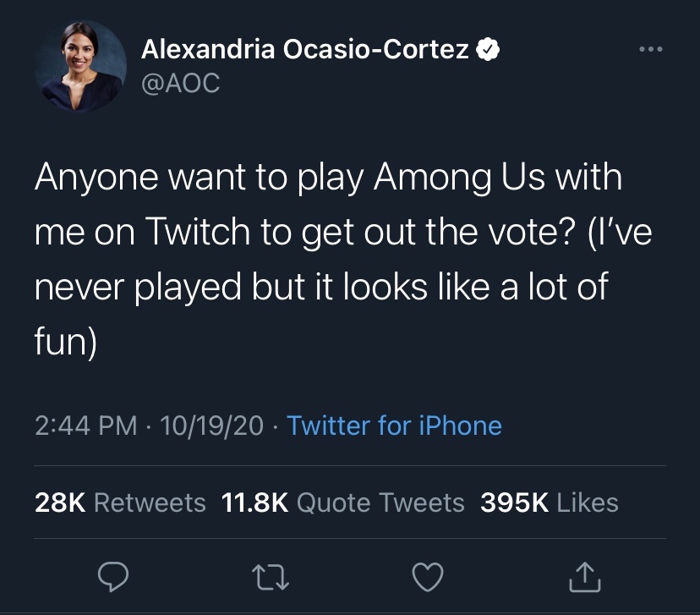Image resolution: width=700 pixels, height=615 pixels.
Task: Click the word Twitch in tweet
Action: click(x=197, y=232)
